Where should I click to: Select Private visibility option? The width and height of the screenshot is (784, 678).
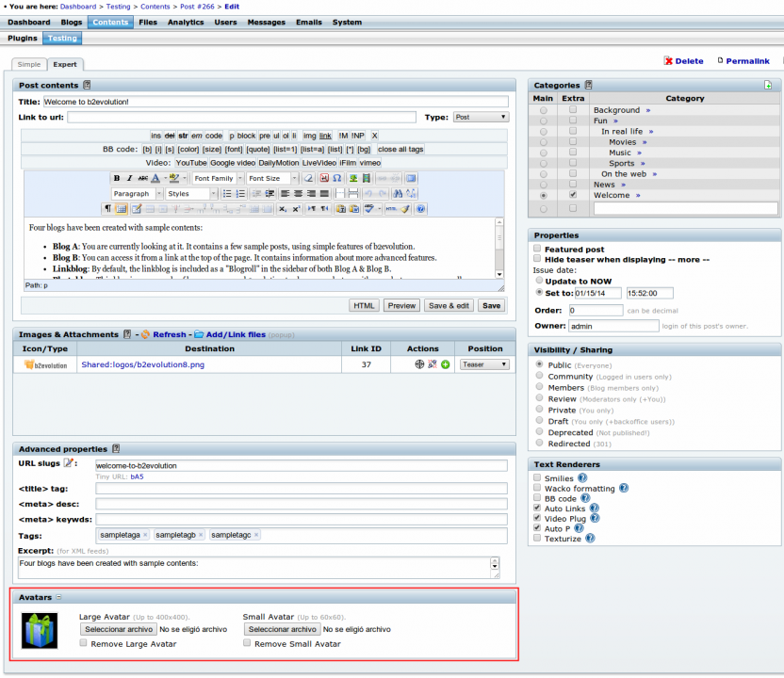540,410
